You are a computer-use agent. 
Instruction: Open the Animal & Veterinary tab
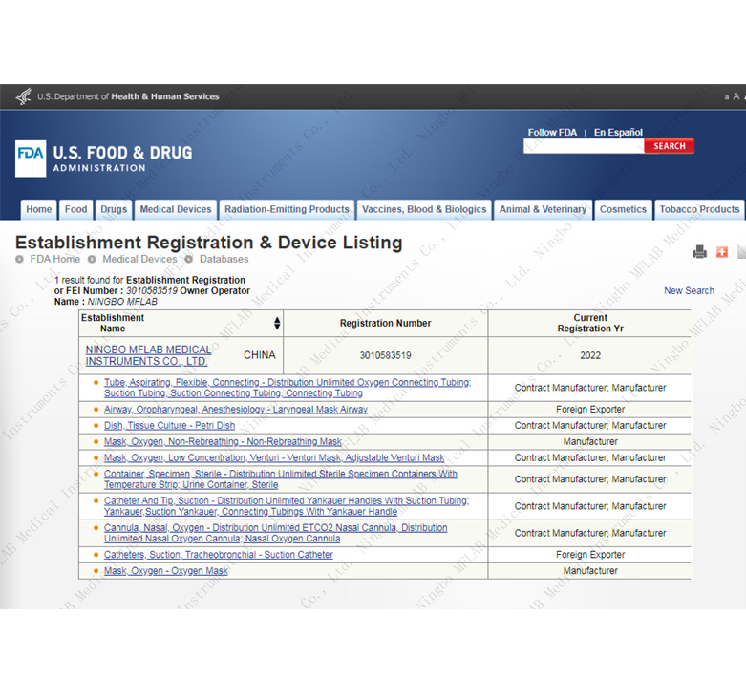[x=543, y=210]
